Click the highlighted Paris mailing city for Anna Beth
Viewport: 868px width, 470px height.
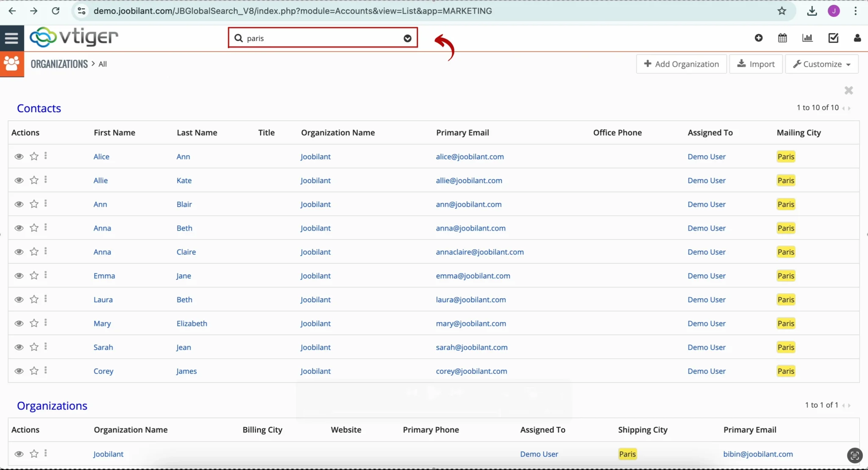click(x=785, y=228)
